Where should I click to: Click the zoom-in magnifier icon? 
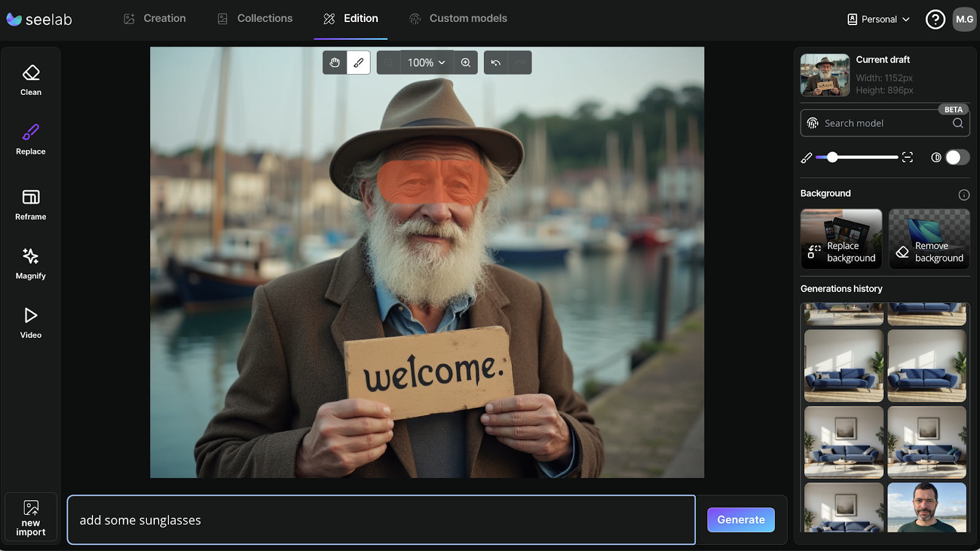[466, 62]
